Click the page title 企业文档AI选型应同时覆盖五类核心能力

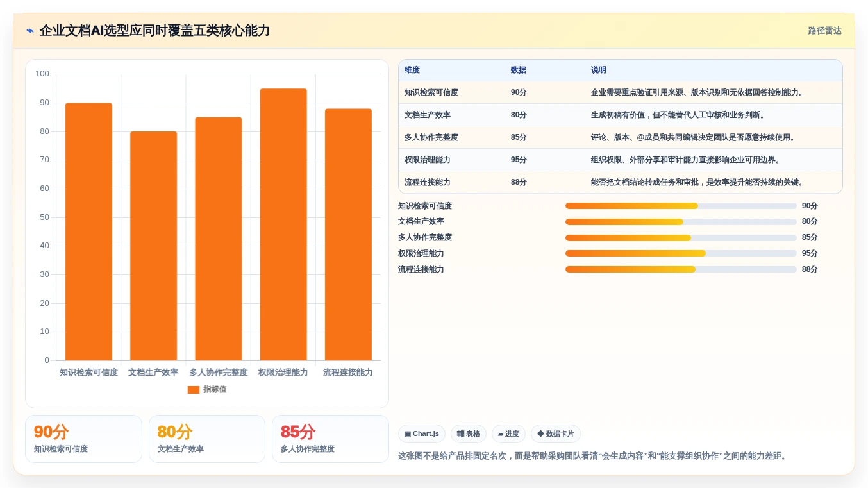tap(154, 30)
